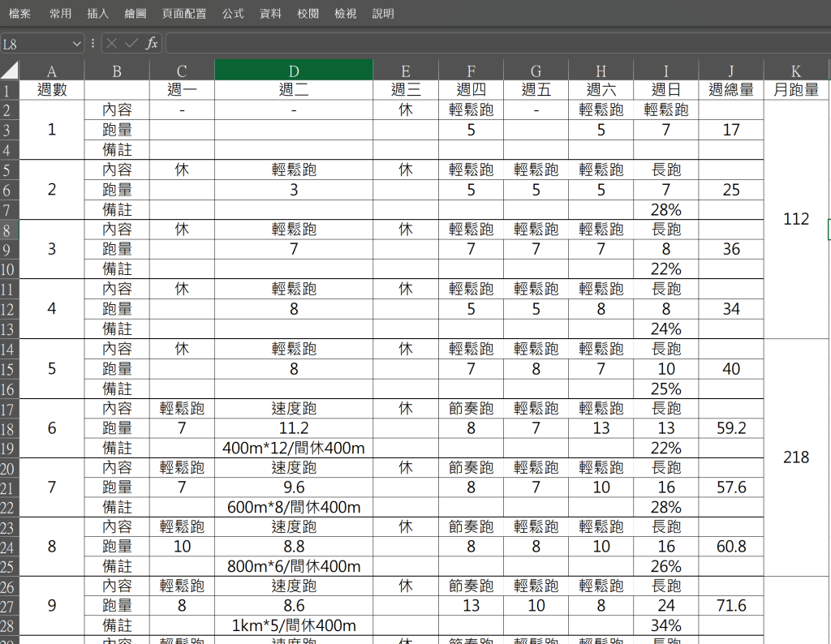831x644 pixels.
Task: Open the 插入 ribbon tab
Action: 98,14
